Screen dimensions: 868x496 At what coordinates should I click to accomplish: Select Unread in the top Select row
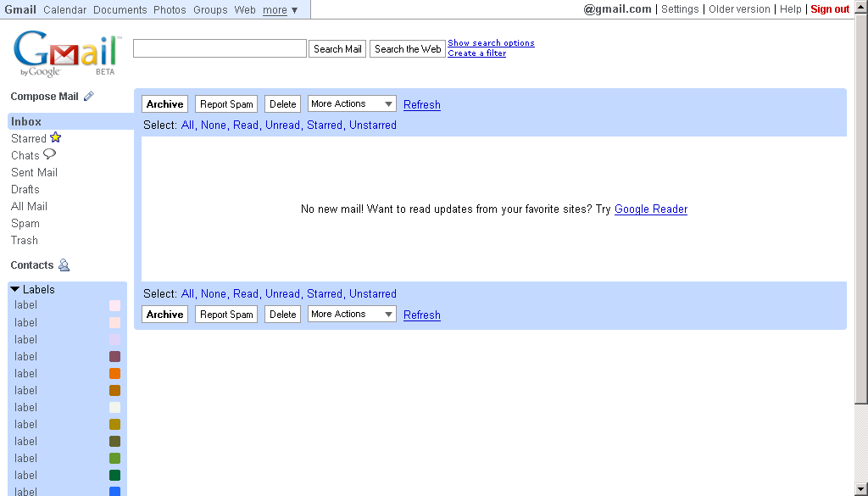(x=282, y=125)
